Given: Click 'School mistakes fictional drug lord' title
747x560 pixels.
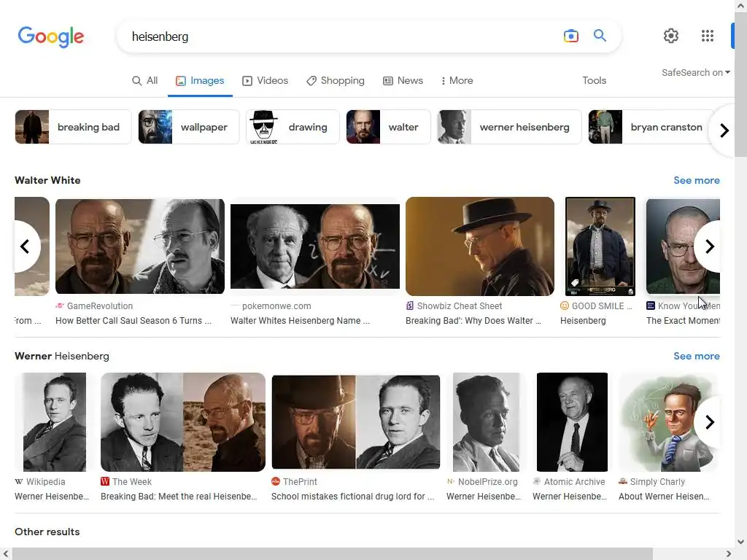Looking at the screenshot, I should (352, 496).
